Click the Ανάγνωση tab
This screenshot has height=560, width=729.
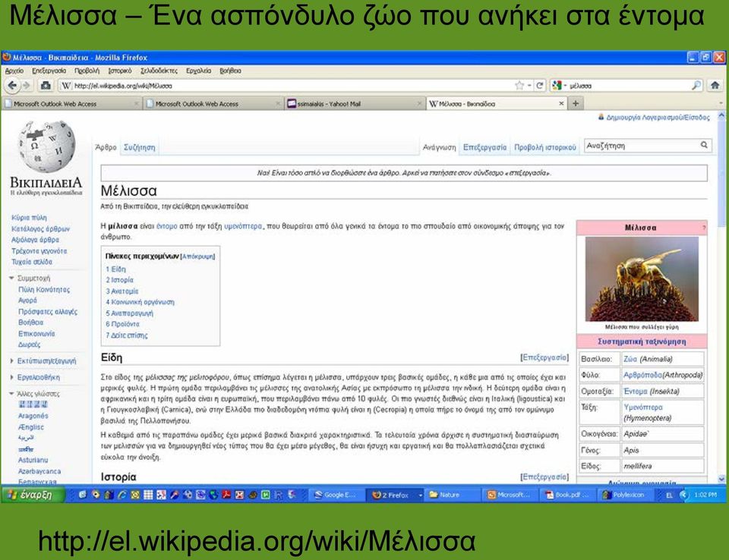click(x=439, y=147)
